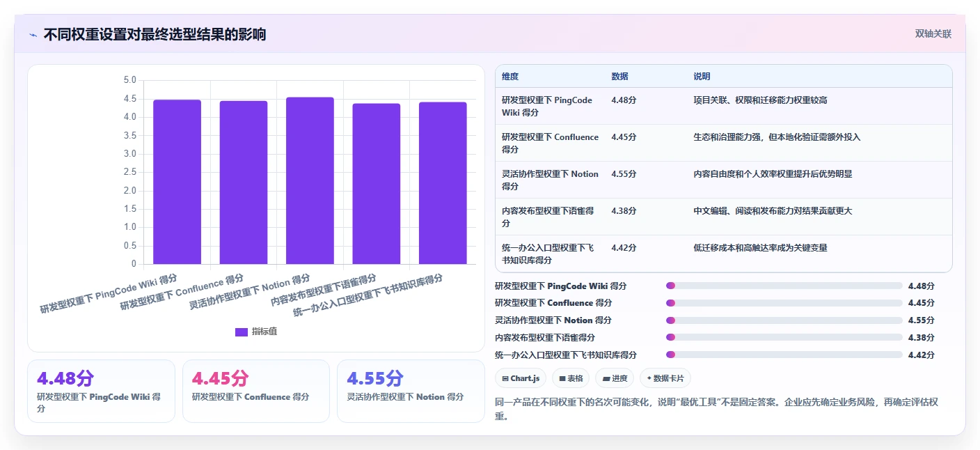Click the 研发型权重下 Confluence bar in chart
Screen dimensions: 980x450
[244, 183]
